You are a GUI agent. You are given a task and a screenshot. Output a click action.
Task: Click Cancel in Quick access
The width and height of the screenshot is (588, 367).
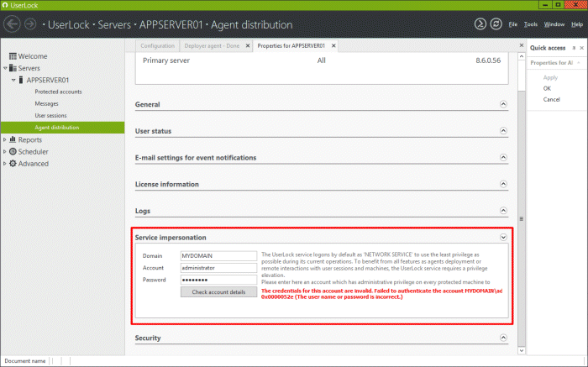point(551,99)
